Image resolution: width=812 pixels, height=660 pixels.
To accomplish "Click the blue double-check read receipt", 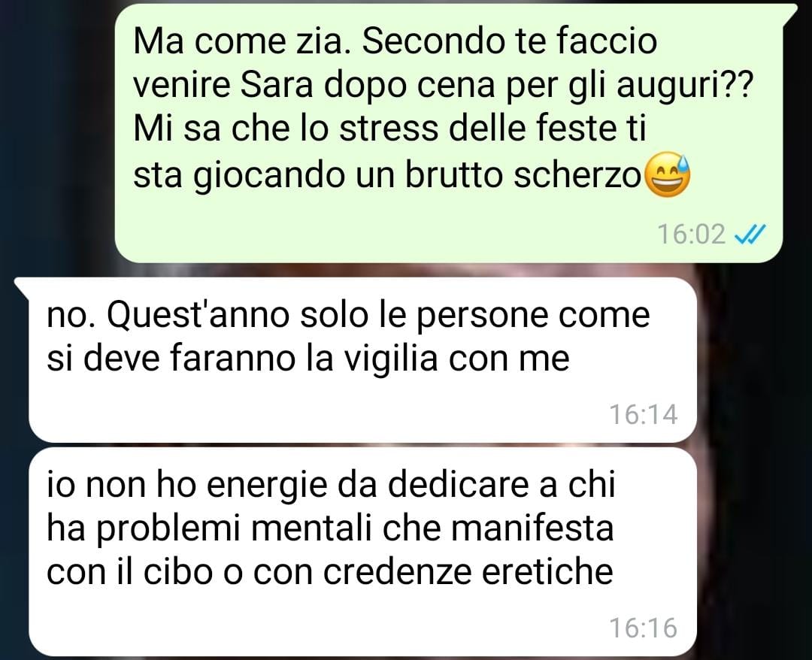I will pos(750,234).
